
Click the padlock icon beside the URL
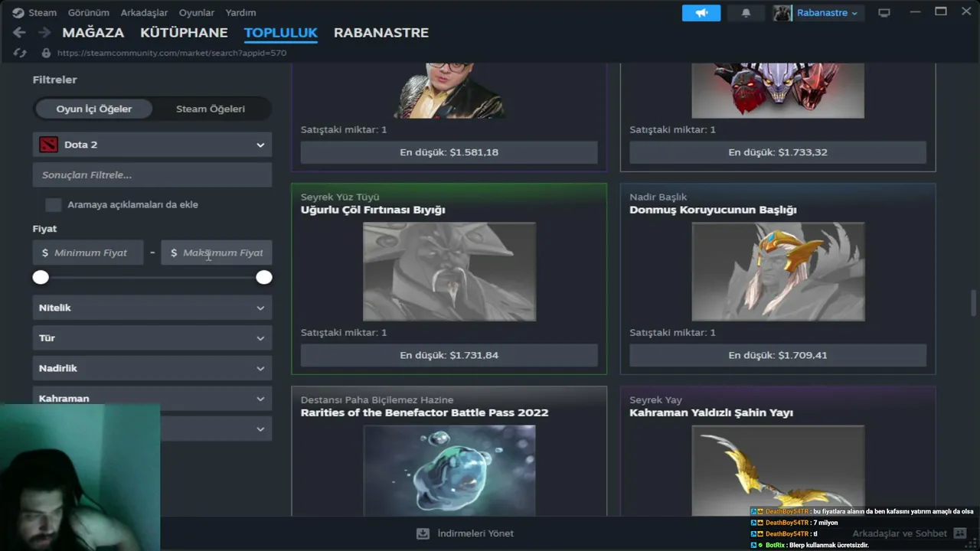(46, 53)
